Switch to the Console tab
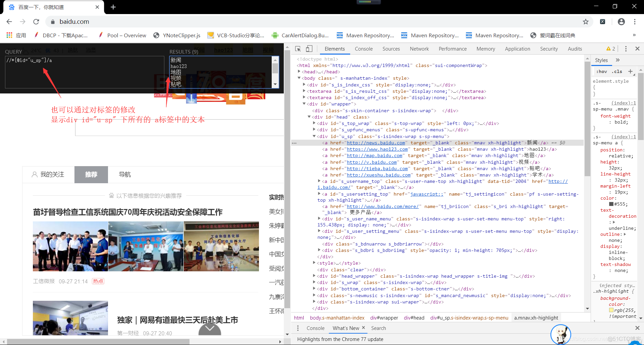This screenshot has width=644, height=345. [x=364, y=49]
